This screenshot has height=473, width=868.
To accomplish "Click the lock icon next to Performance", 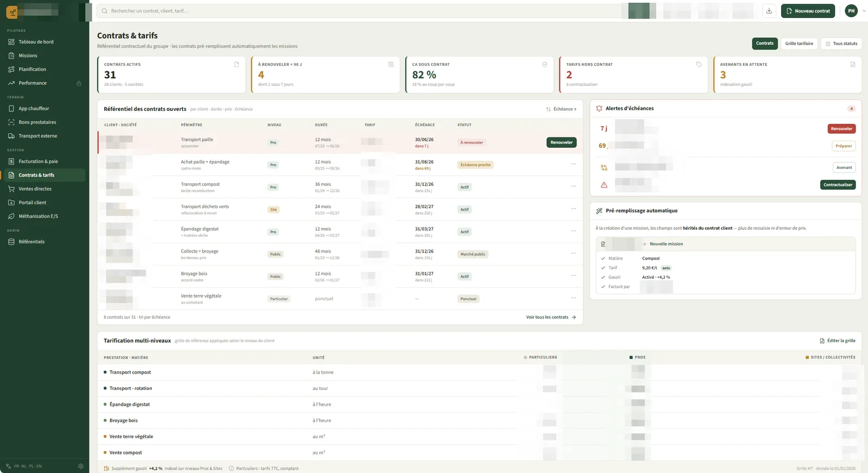I will 79,83.
